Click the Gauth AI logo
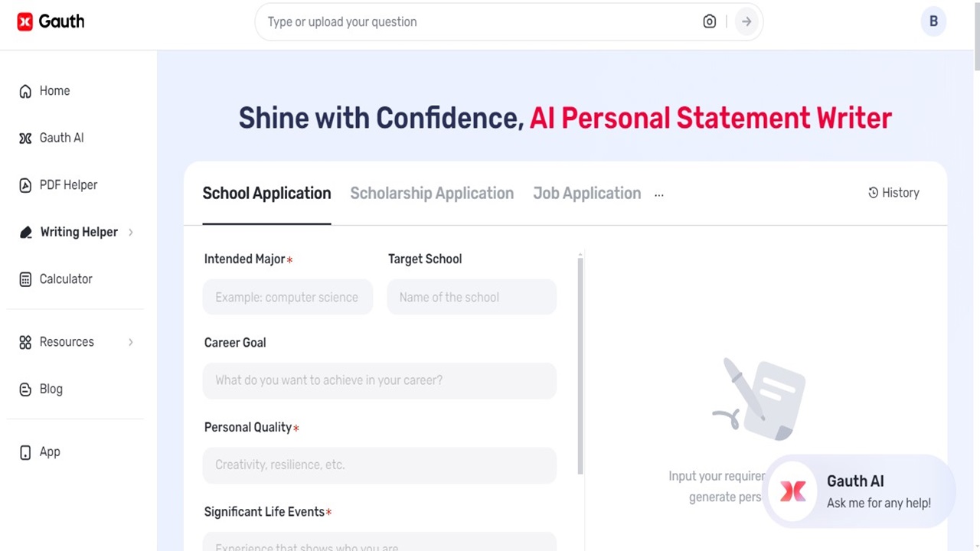 click(x=50, y=21)
